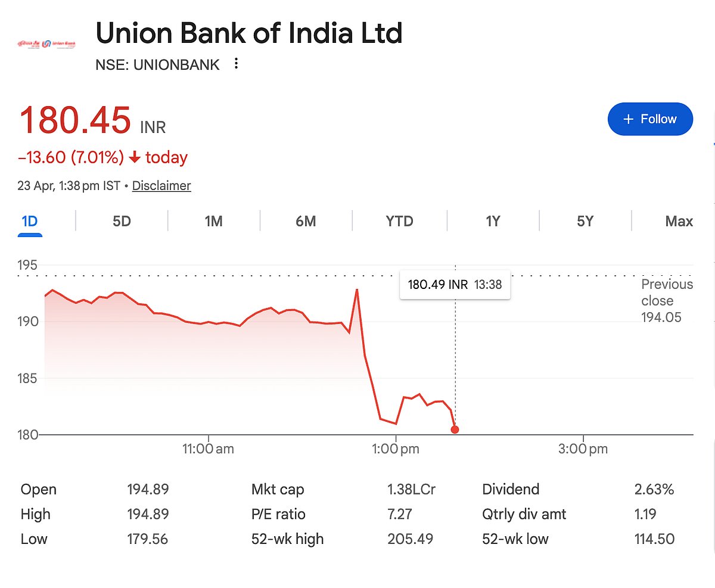Show the Max range chart

point(679,222)
